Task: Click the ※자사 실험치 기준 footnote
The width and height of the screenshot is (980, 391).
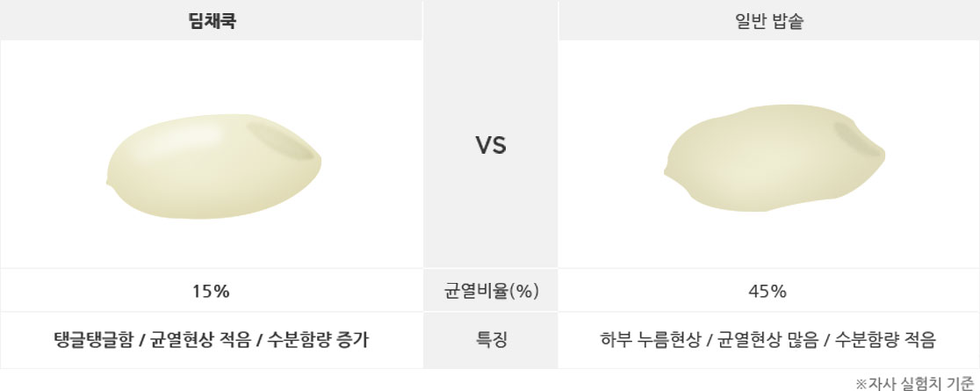Action: click(914, 382)
